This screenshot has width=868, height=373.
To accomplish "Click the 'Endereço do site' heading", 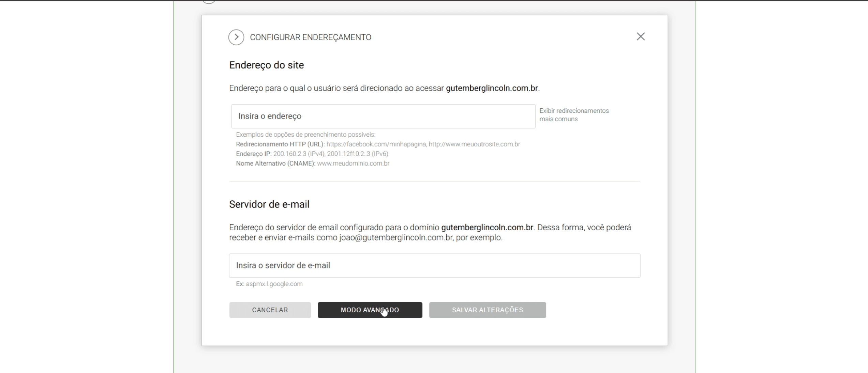I will (x=266, y=65).
